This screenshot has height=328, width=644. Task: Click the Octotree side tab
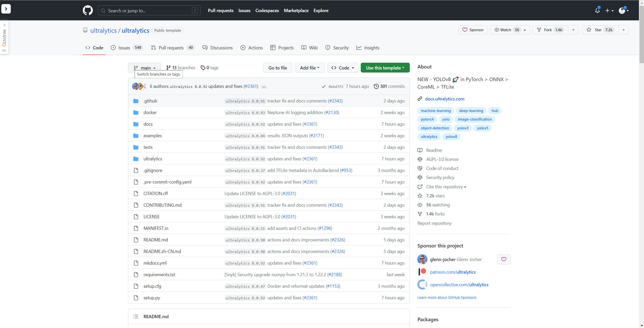[4, 38]
